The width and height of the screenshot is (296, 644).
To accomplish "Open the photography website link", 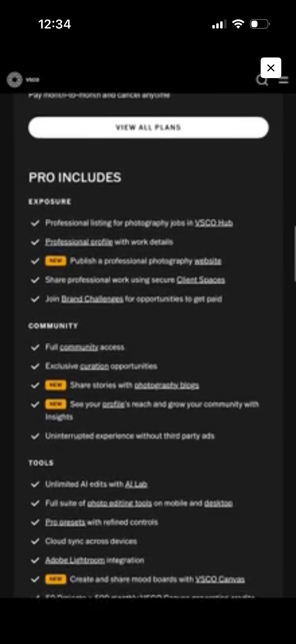I will [208, 261].
